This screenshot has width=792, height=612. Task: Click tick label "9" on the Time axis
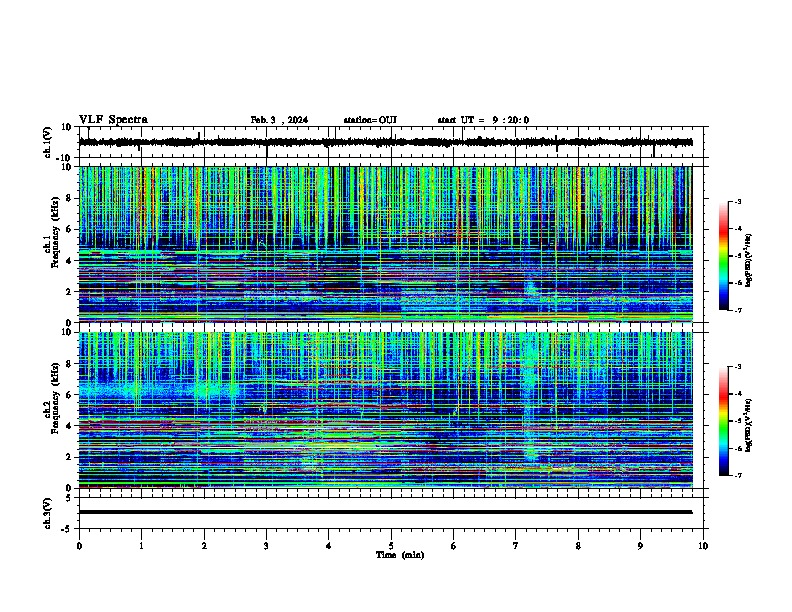coord(640,546)
